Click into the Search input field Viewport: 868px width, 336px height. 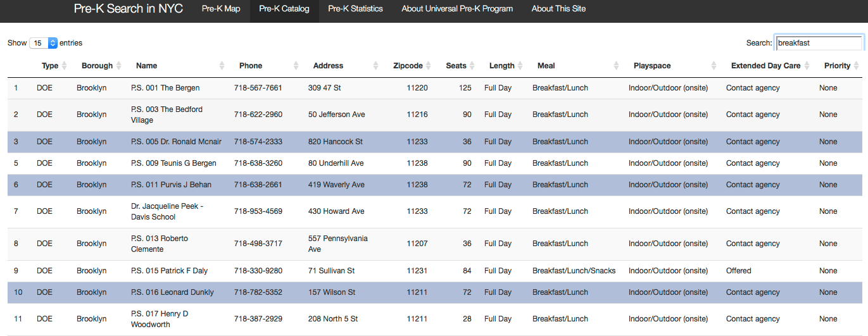click(819, 43)
